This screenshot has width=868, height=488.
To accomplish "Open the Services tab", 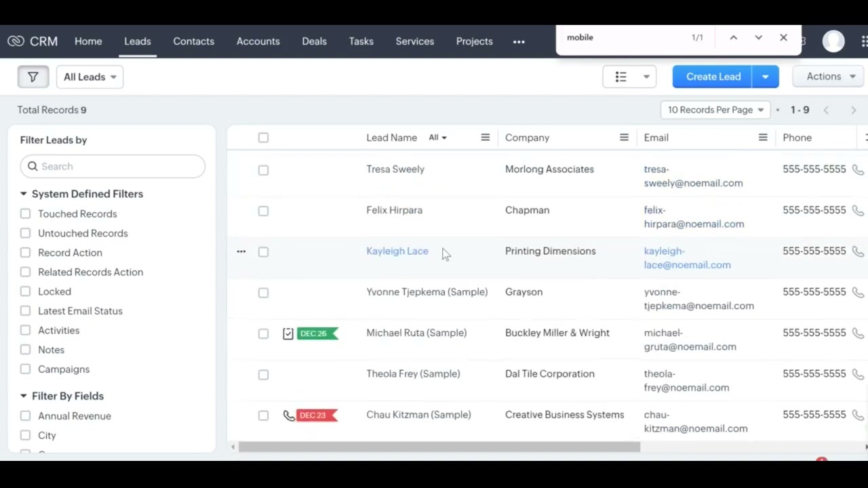I will (x=414, y=41).
